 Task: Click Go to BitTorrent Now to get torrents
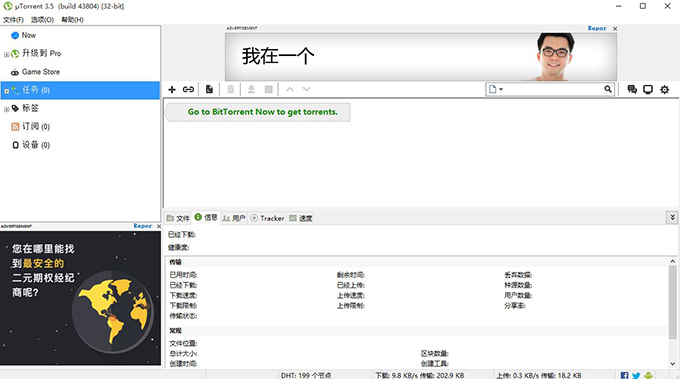[262, 112]
